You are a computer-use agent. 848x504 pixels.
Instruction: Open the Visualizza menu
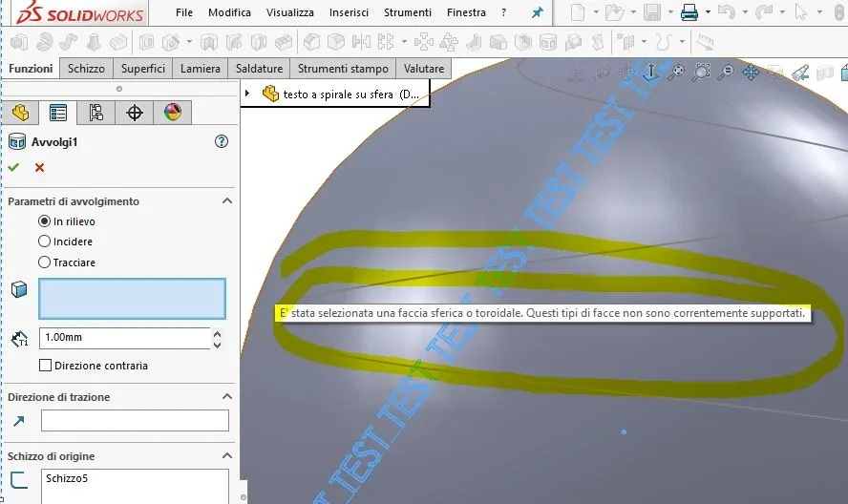coord(290,12)
